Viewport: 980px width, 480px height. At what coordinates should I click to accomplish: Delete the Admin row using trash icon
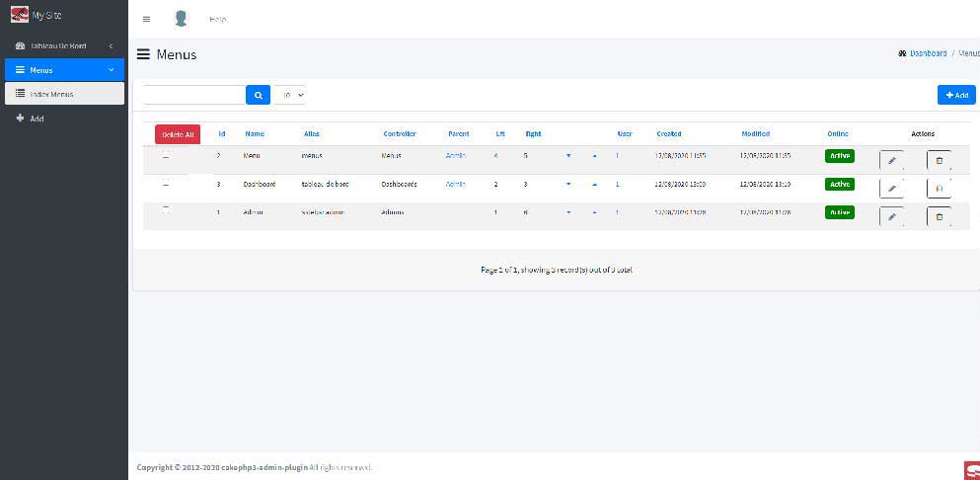pos(939,216)
